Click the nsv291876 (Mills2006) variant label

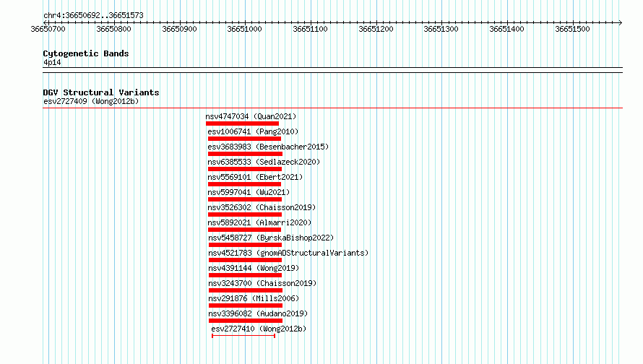(254, 298)
